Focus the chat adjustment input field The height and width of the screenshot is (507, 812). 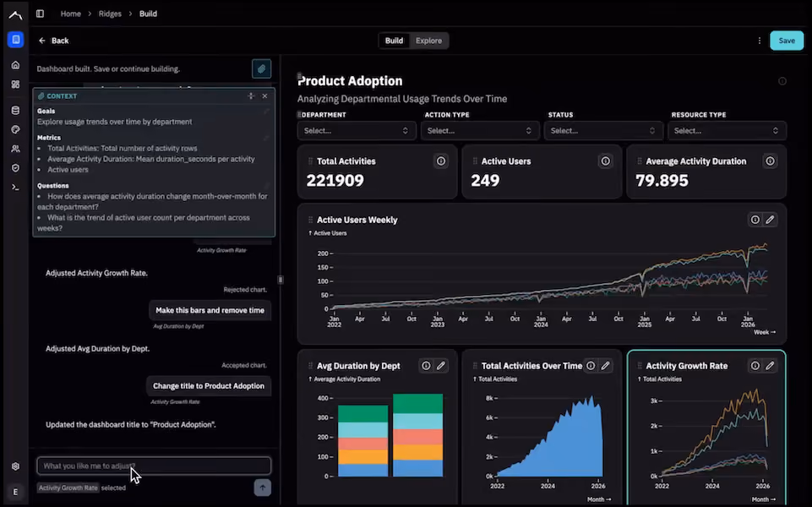pos(154,466)
